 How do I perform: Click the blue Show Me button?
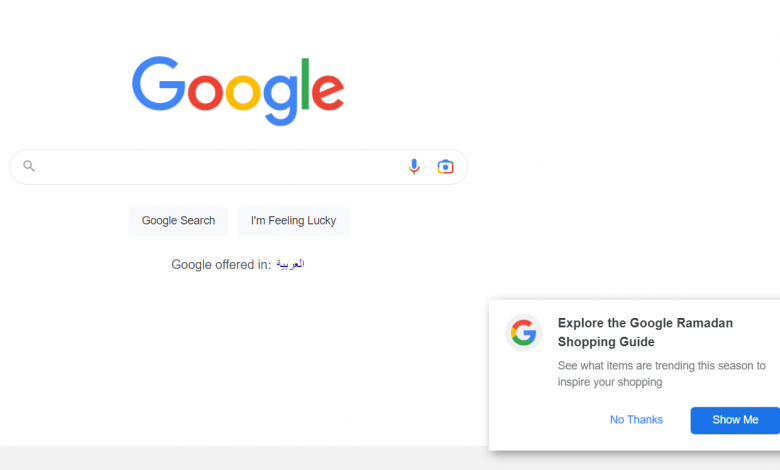tap(735, 420)
